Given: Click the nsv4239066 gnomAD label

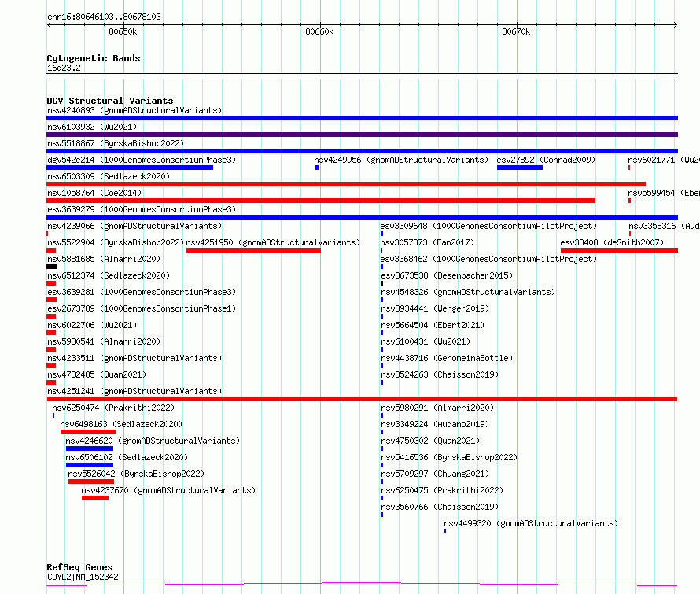Looking at the screenshot, I should click(x=134, y=226).
